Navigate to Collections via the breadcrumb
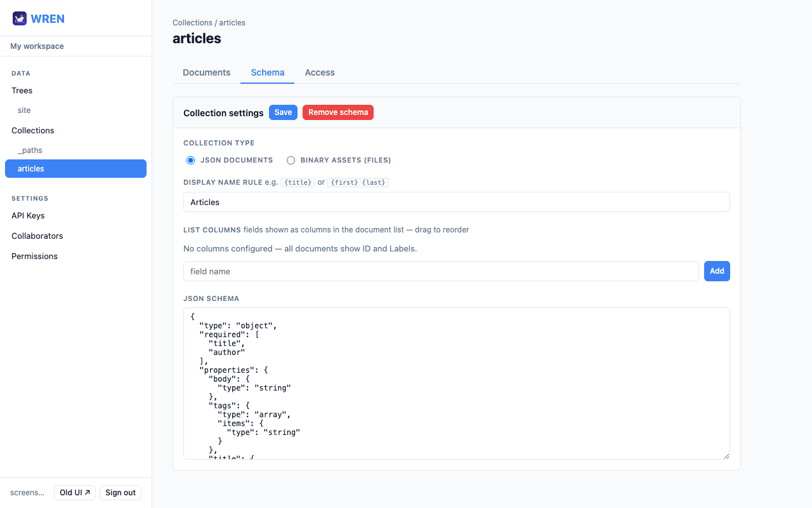 pos(192,22)
